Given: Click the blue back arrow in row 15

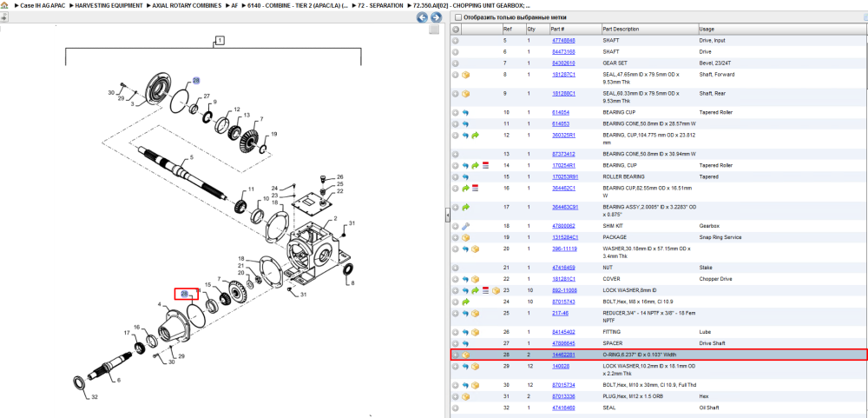Looking at the screenshot, I should [465, 177].
